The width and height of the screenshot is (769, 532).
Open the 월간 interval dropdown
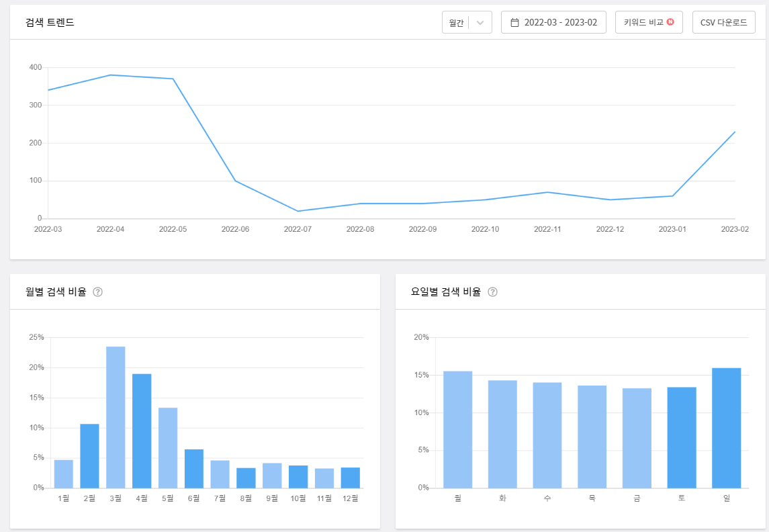(467, 21)
